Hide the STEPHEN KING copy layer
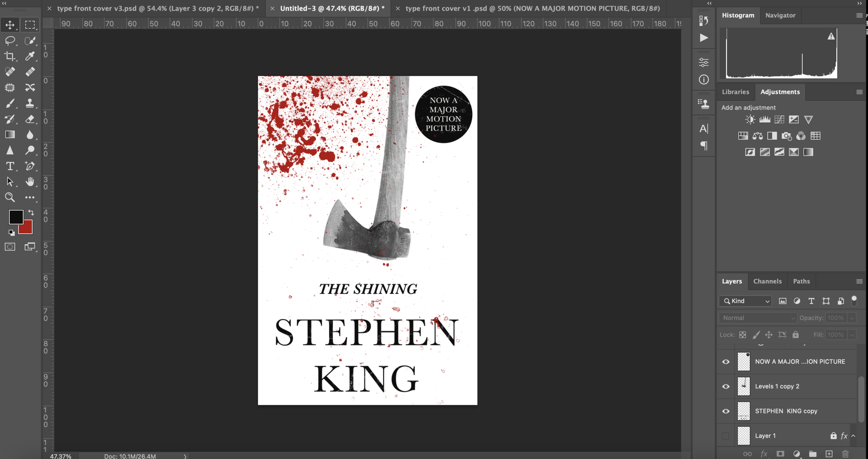868x459 pixels. click(x=726, y=411)
